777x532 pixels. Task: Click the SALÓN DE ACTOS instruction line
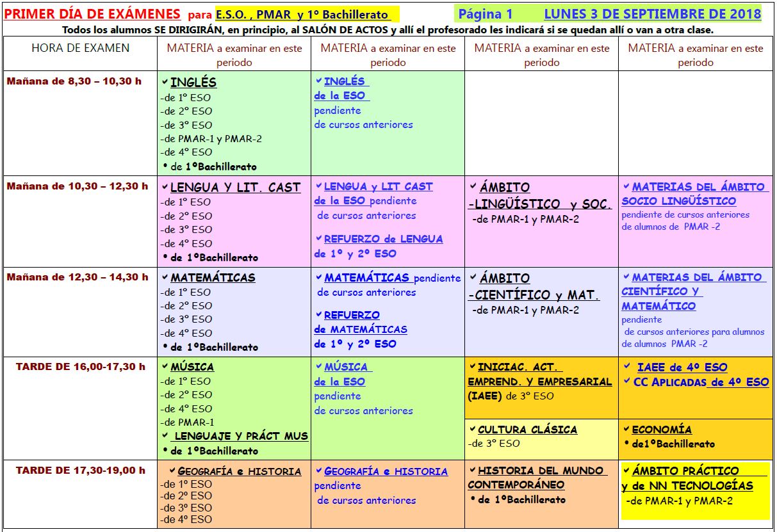point(388,30)
